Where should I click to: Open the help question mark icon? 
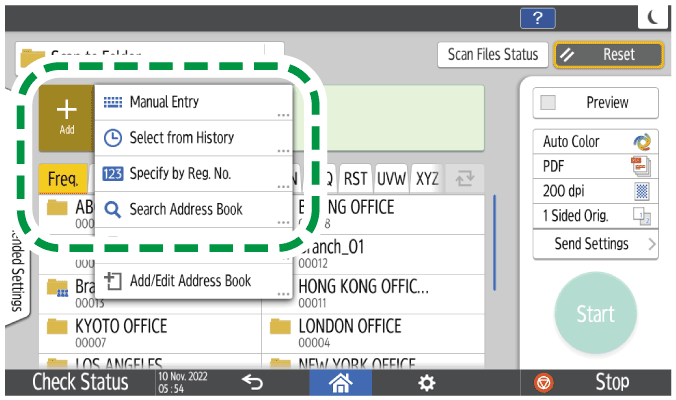pos(537,16)
